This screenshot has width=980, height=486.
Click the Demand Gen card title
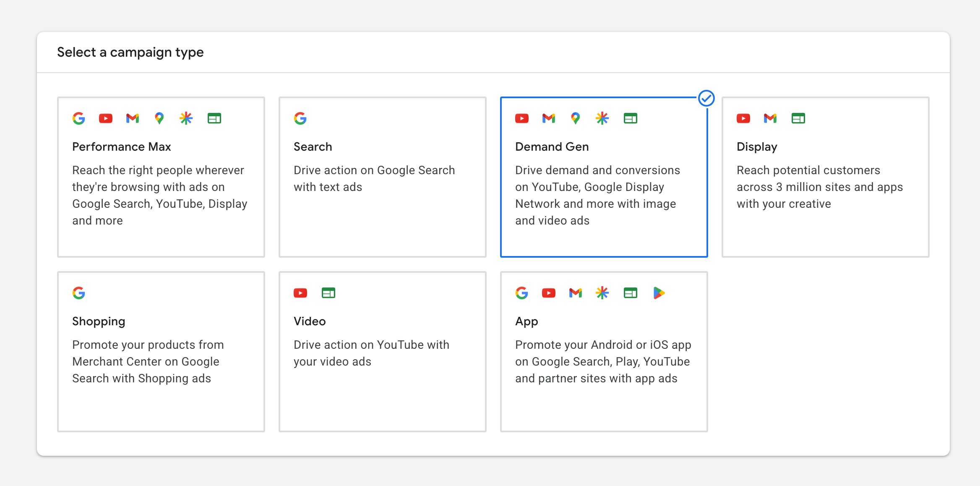[552, 146]
